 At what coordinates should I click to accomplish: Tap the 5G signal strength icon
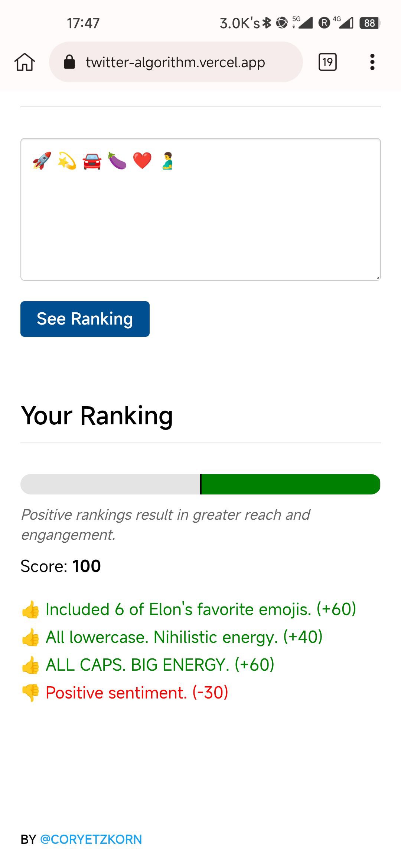click(x=303, y=23)
